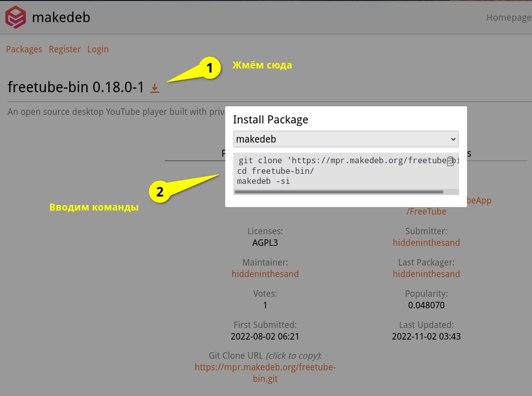Click Last Updated date 2022-11-02 03:43

[427, 336]
